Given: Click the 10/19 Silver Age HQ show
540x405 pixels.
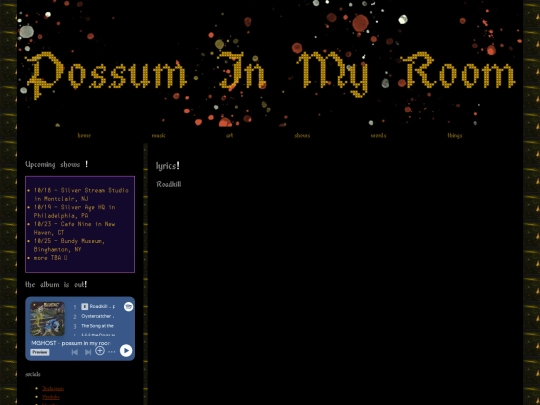Looking at the screenshot, I should click(x=74, y=211).
